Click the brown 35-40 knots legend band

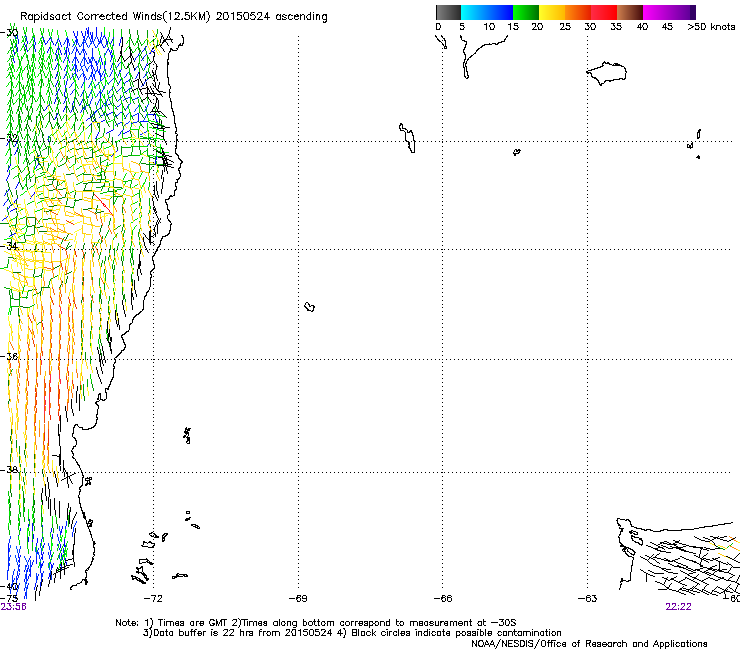pos(630,12)
